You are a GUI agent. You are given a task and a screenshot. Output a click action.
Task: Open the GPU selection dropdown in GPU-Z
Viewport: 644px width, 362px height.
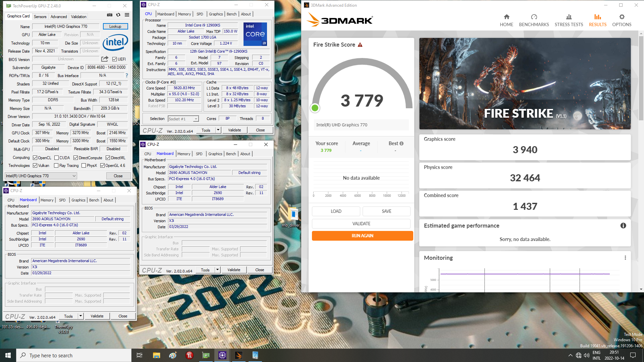pos(41,176)
